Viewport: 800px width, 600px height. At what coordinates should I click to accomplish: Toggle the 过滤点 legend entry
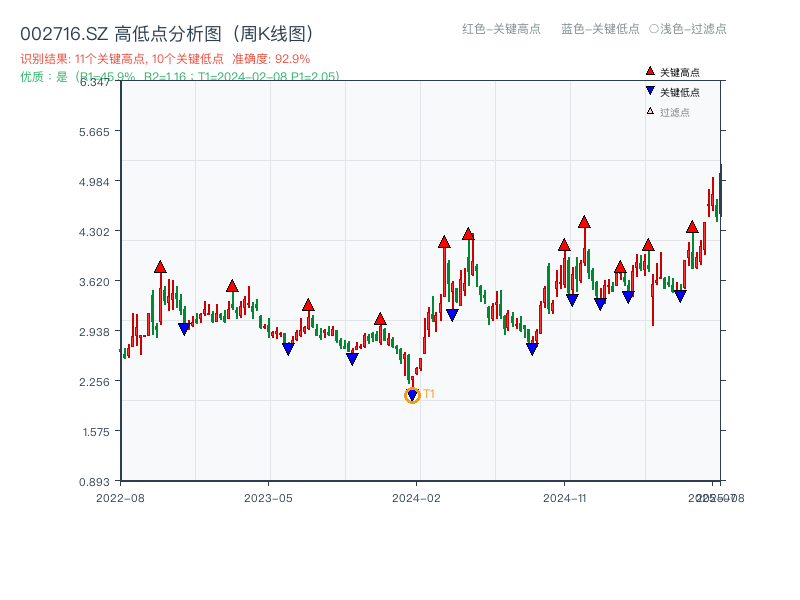click(x=668, y=112)
